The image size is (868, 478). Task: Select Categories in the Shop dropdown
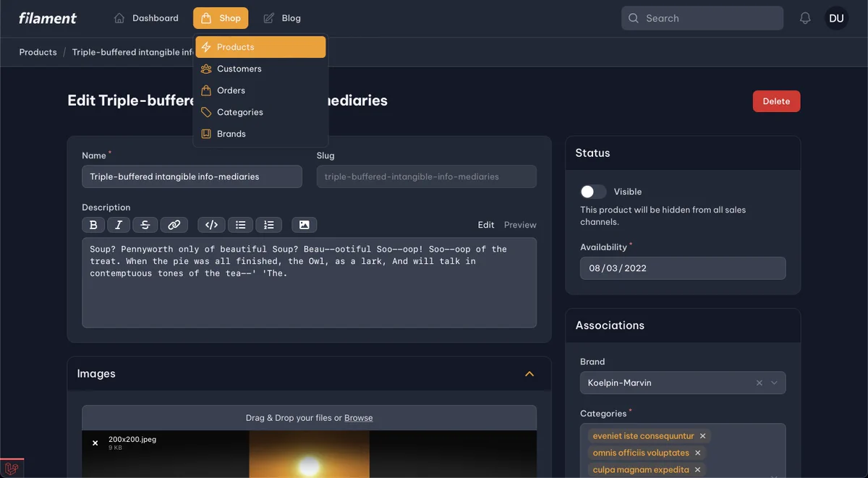click(x=260, y=112)
